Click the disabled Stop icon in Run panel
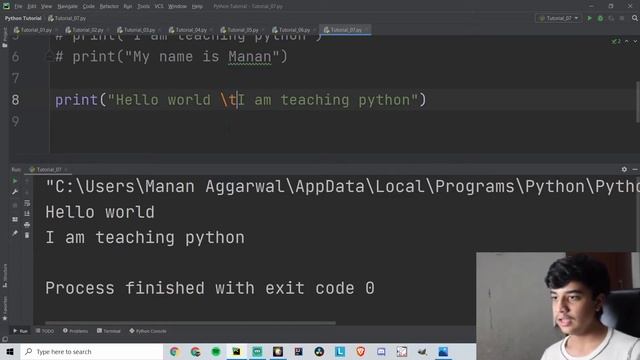This screenshot has width=640, height=360. (x=15, y=205)
